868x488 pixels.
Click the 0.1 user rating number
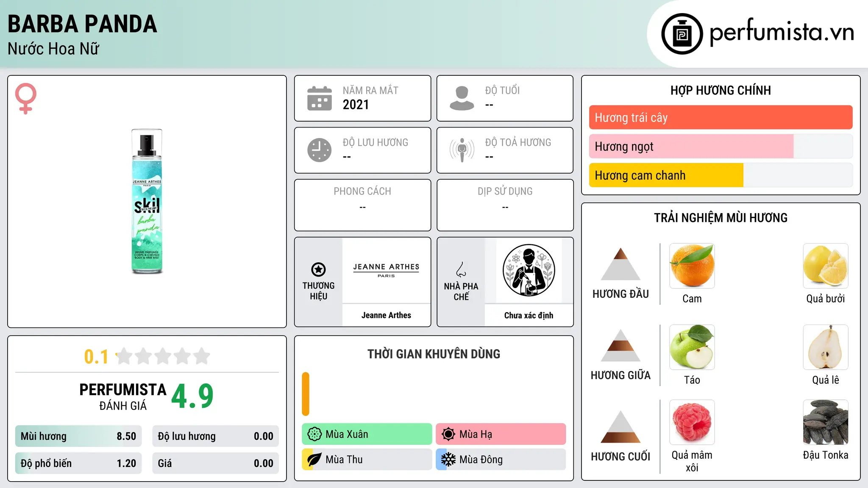point(96,357)
